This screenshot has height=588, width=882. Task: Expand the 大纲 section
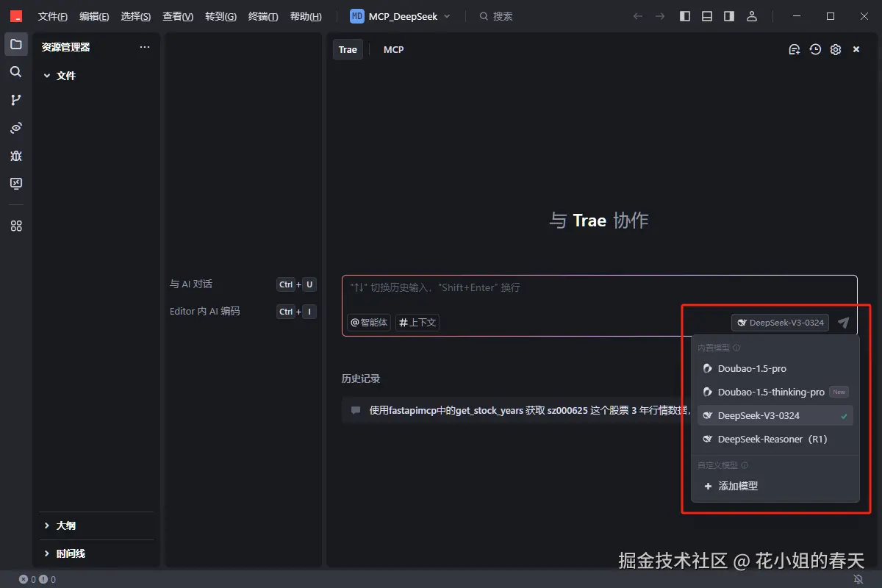coord(96,526)
